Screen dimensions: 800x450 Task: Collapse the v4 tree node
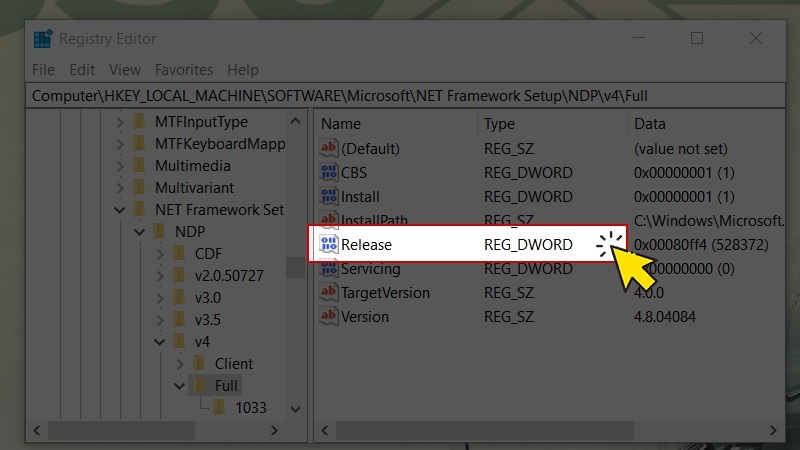pos(160,342)
